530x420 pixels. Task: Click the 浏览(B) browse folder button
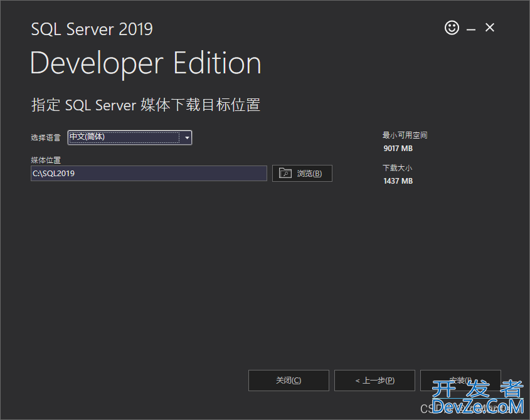click(x=302, y=174)
